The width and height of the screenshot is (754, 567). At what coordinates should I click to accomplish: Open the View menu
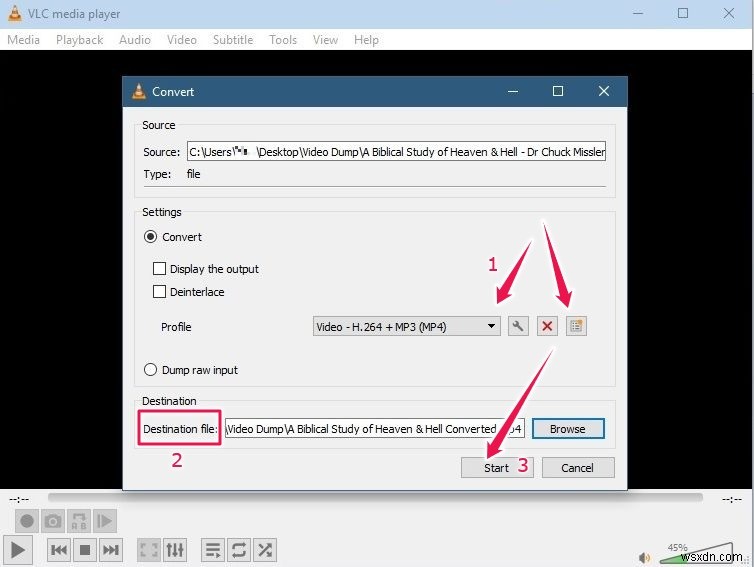pos(325,40)
